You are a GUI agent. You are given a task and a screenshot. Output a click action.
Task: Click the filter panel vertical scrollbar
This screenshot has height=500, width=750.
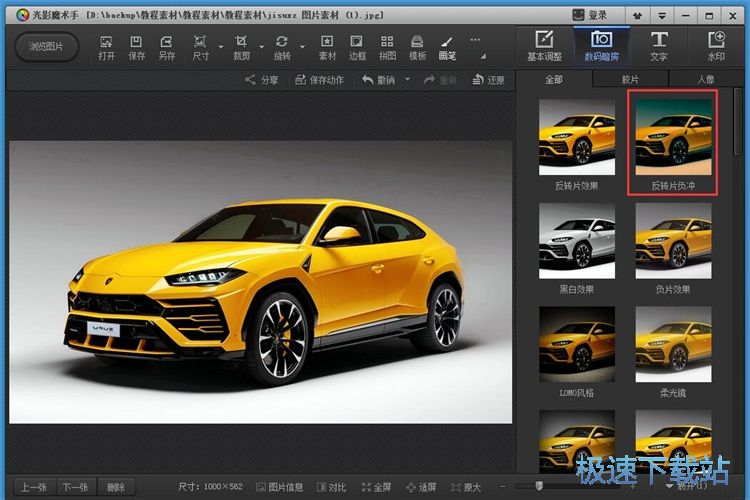tap(738, 121)
